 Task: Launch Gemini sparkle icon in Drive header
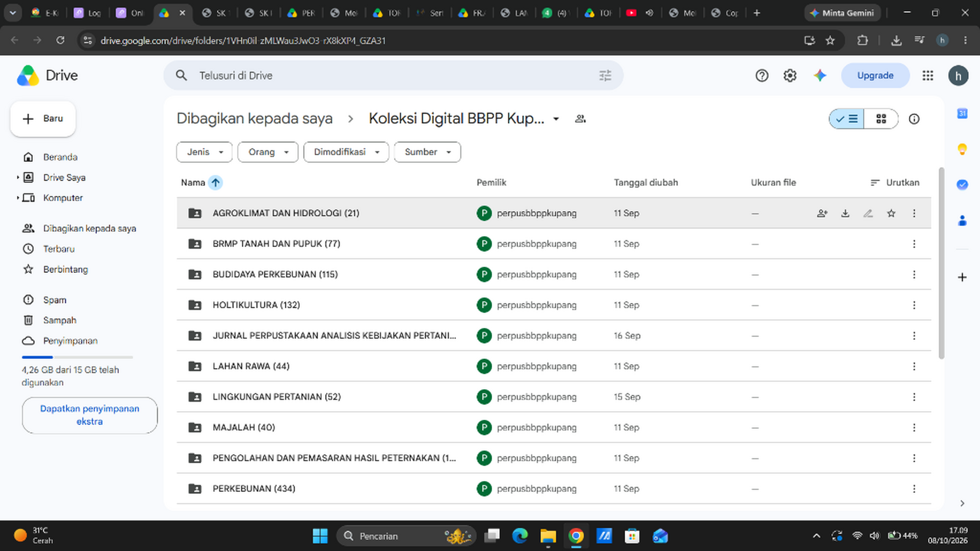pyautogui.click(x=820, y=76)
